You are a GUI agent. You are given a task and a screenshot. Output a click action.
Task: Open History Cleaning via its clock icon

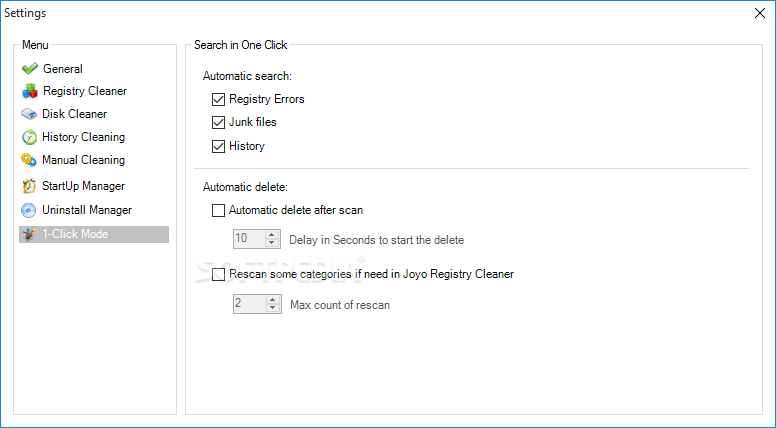click(x=29, y=137)
